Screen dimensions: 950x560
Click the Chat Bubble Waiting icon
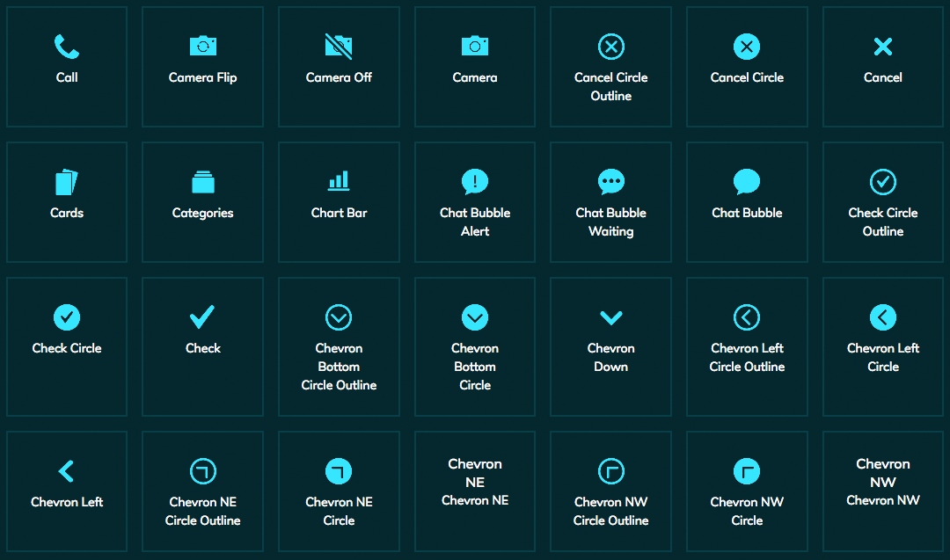(611, 182)
